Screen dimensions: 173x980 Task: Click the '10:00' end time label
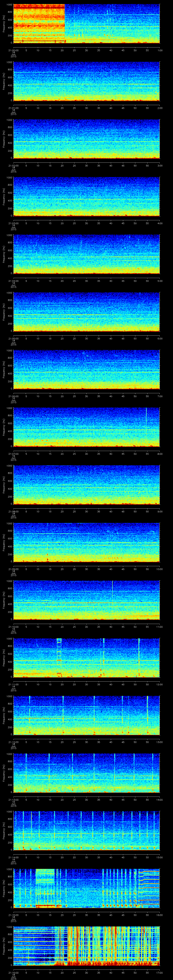click(x=160, y=569)
